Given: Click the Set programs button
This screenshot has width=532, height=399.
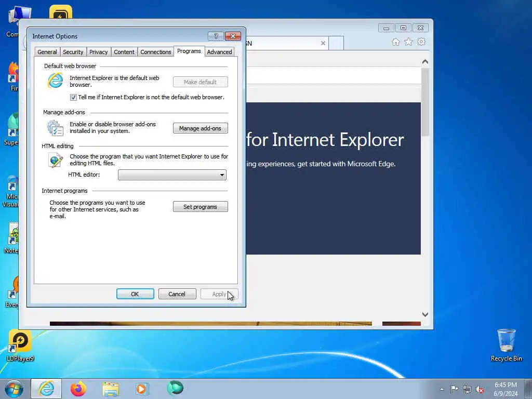Looking at the screenshot, I should point(200,207).
